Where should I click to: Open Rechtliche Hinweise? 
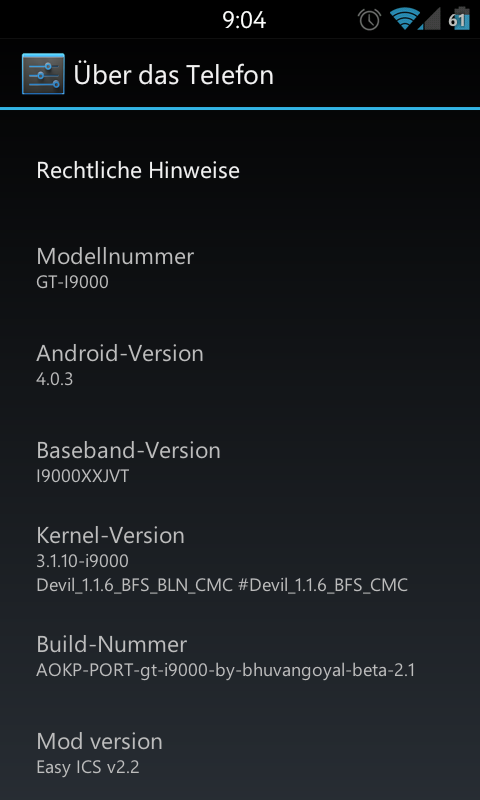[x=240, y=170]
